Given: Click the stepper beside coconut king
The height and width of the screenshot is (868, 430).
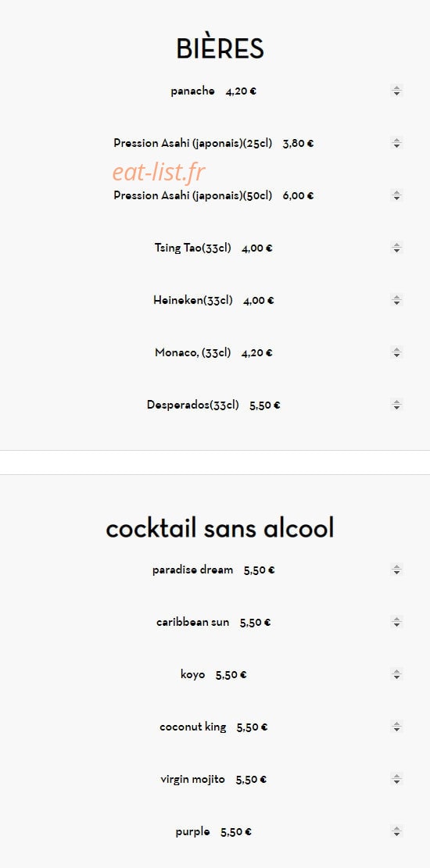Looking at the screenshot, I should pos(396,727).
